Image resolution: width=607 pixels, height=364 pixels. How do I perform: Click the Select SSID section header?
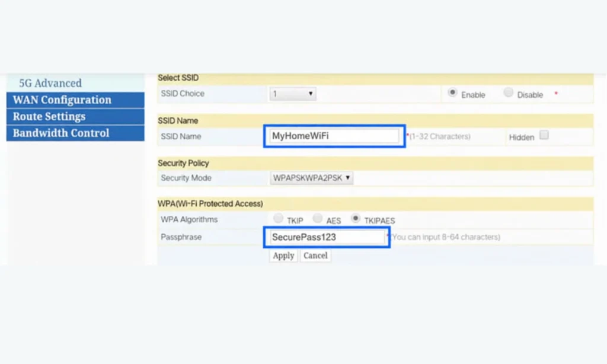pyautogui.click(x=178, y=78)
